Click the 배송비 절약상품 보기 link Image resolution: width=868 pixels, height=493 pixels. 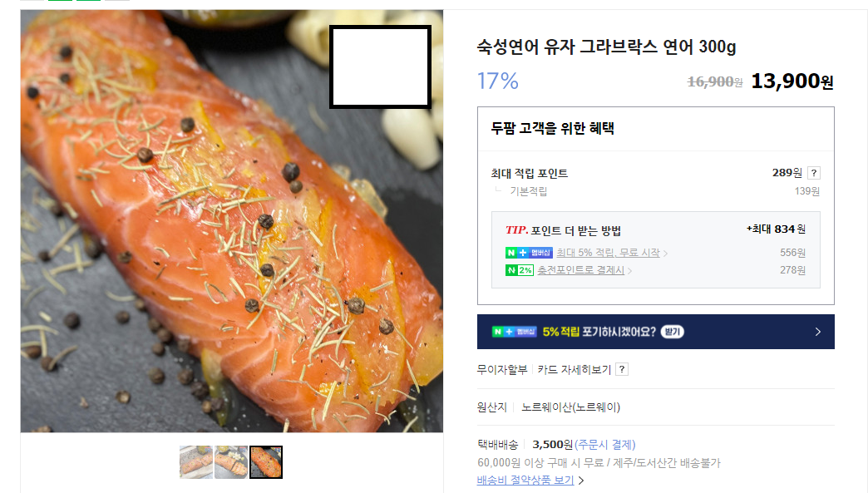[x=525, y=481]
